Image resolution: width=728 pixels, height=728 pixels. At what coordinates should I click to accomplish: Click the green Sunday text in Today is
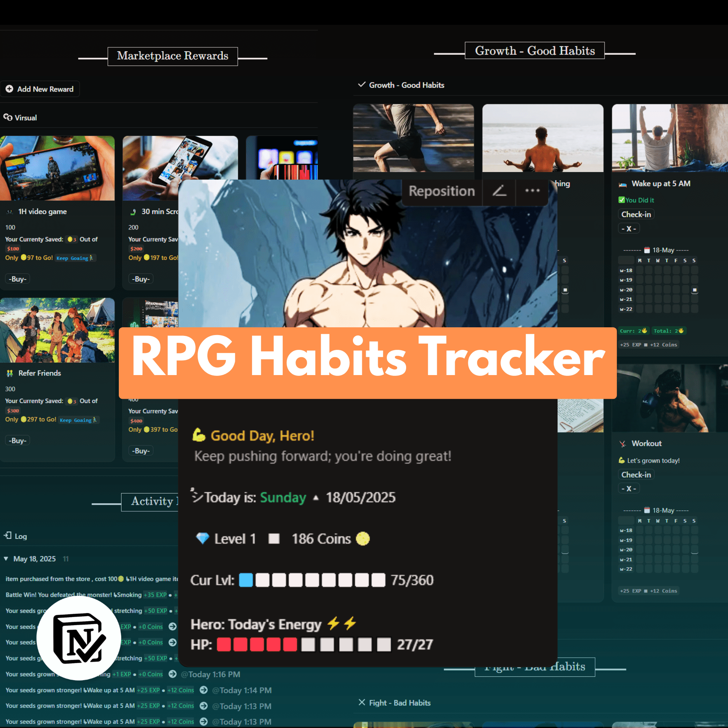(x=283, y=497)
